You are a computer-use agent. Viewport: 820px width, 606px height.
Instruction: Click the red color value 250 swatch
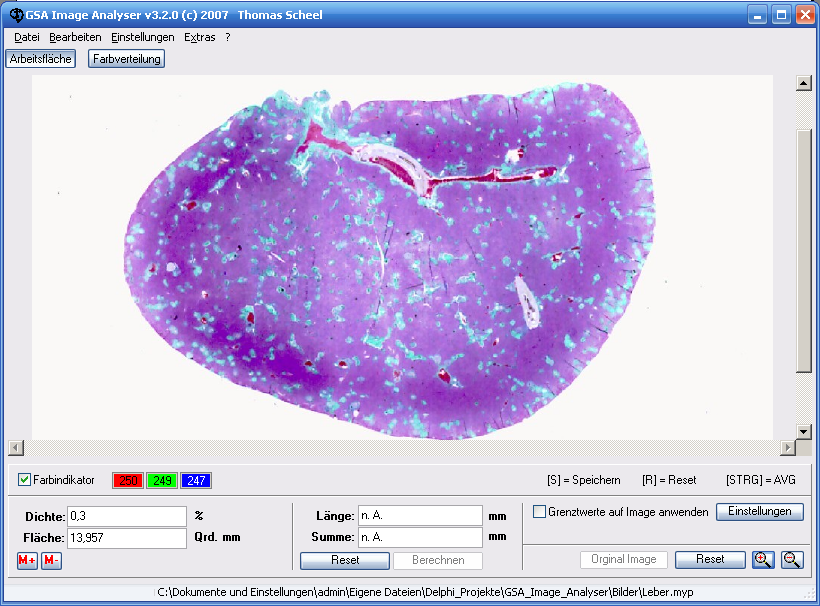pos(128,481)
